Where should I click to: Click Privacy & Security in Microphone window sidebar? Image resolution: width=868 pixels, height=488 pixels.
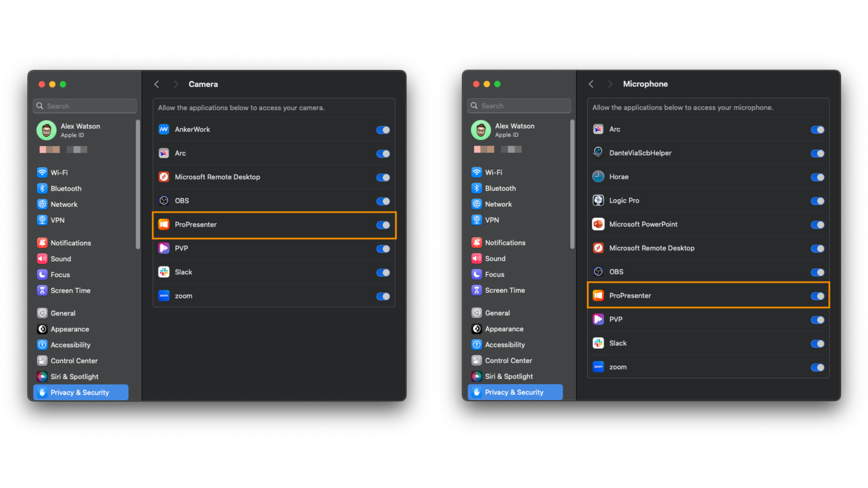pyautogui.click(x=515, y=392)
